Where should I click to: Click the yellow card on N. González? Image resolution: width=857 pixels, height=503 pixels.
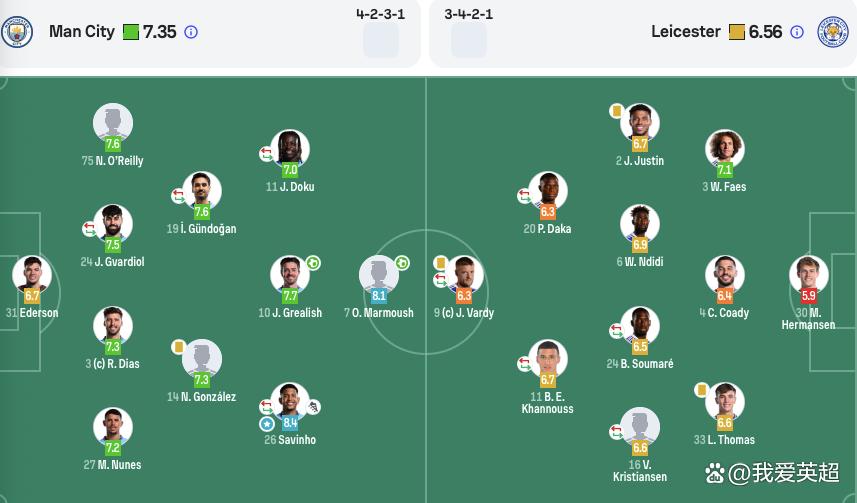coord(178,347)
